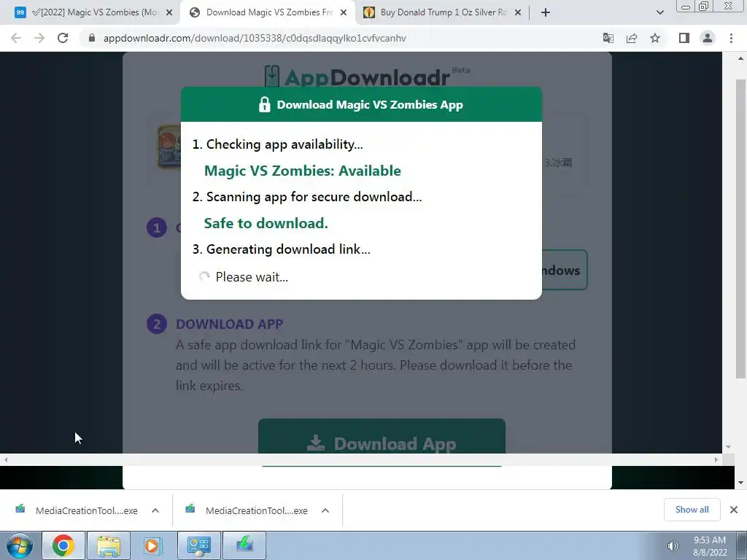Open the Chrome profile avatar
The height and width of the screenshot is (560, 747).
[x=708, y=38]
